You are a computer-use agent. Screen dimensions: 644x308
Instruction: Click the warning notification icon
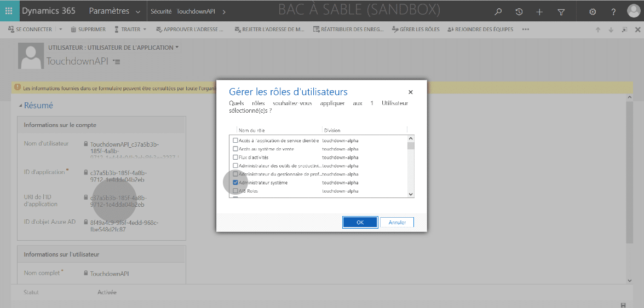(x=18, y=88)
